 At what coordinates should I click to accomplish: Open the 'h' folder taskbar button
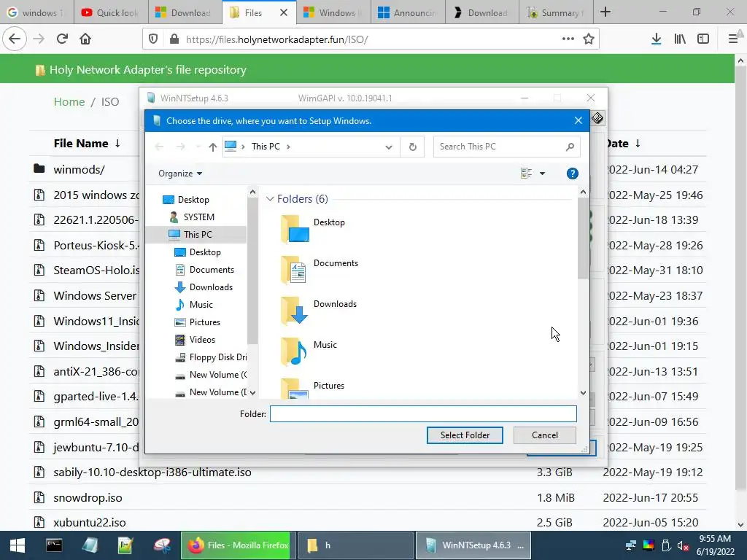pyautogui.click(x=355, y=545)
